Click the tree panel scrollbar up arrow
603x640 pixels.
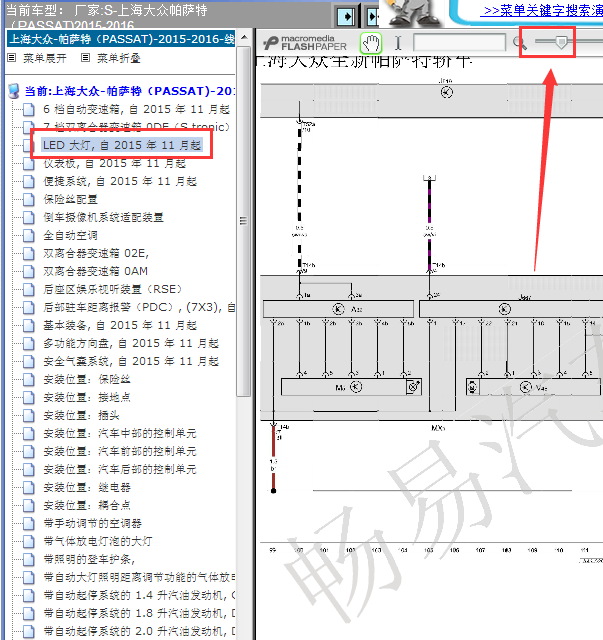tap(244, 38)
